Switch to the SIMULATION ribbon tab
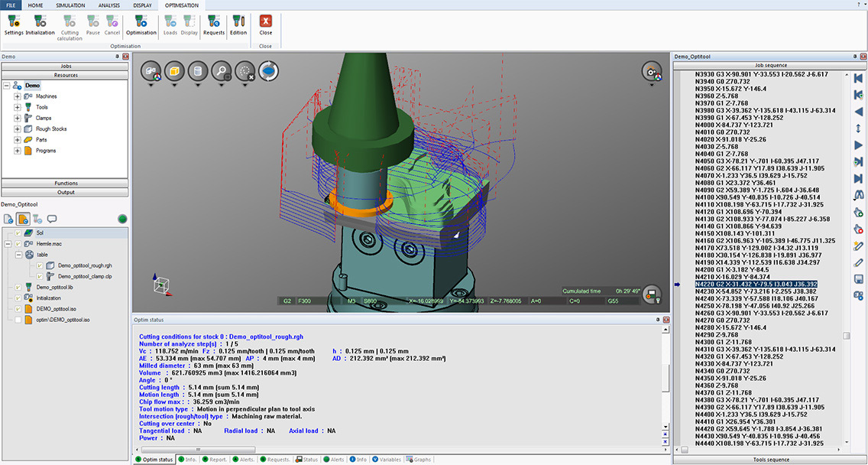This screenshot has width=868, height=465. pyautogui.click(x=69, y=5)
